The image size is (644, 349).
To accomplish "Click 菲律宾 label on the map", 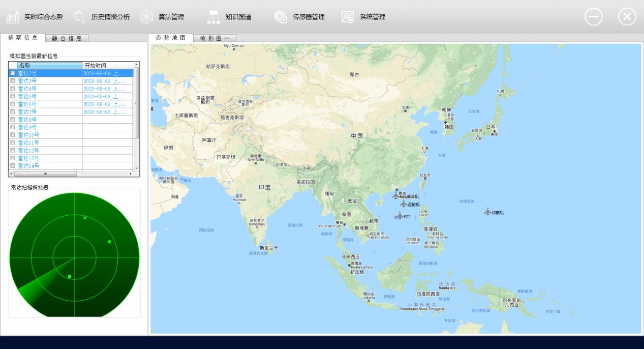I will click(431, 229).
